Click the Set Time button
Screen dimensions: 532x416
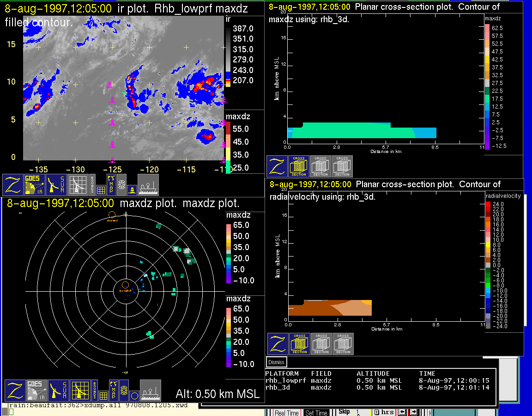pyautogui.click(x=316, y=413)
